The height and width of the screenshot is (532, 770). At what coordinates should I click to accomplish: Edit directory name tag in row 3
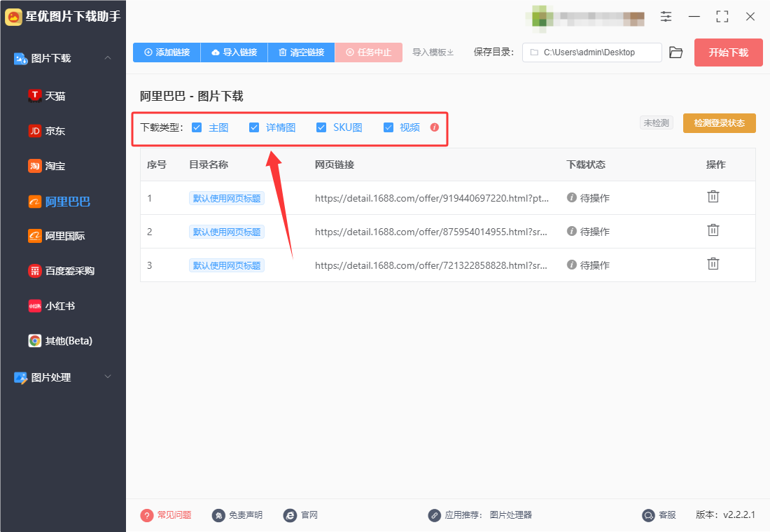click(226, 265)
